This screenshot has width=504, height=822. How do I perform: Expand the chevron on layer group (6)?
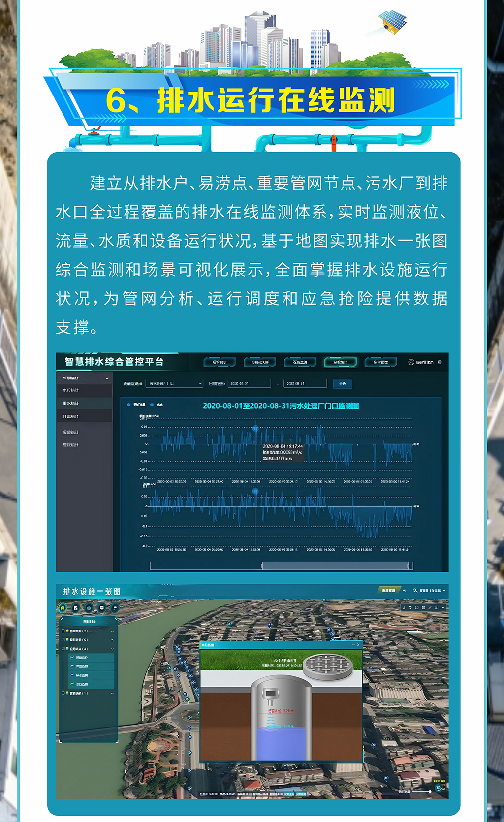coord(112,640)
